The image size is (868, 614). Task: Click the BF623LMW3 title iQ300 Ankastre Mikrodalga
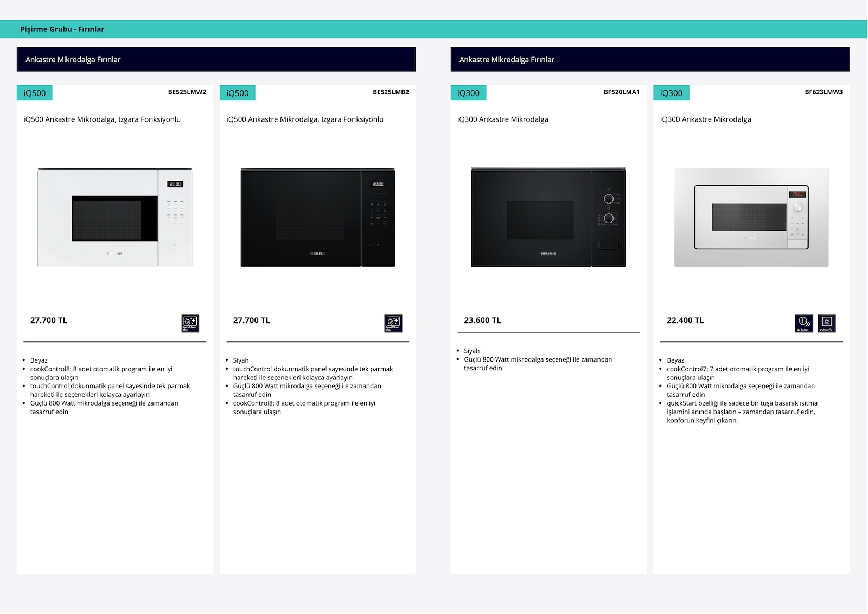[706, 119]
